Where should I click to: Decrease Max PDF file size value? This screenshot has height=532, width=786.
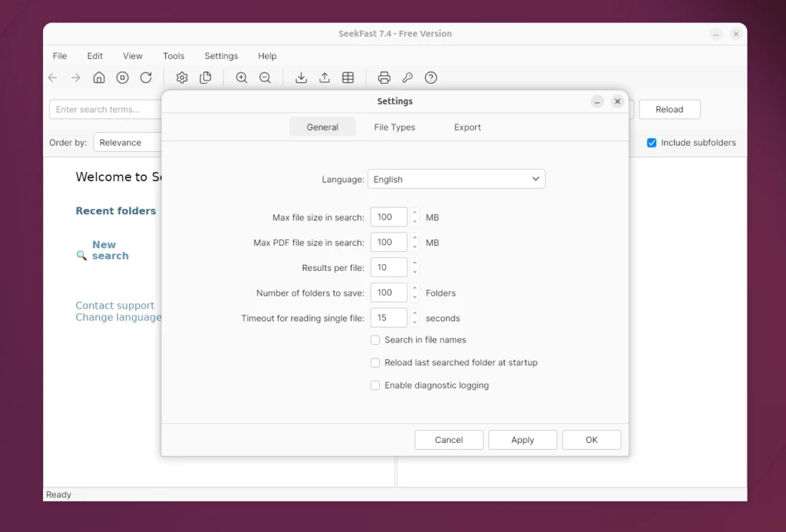[414, 246]
